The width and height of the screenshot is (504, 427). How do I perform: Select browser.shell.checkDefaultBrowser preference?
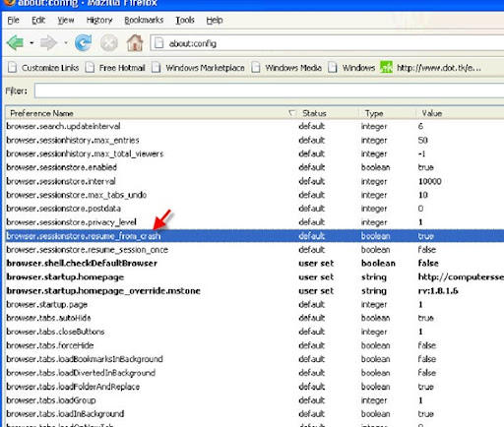click(255, 264)
